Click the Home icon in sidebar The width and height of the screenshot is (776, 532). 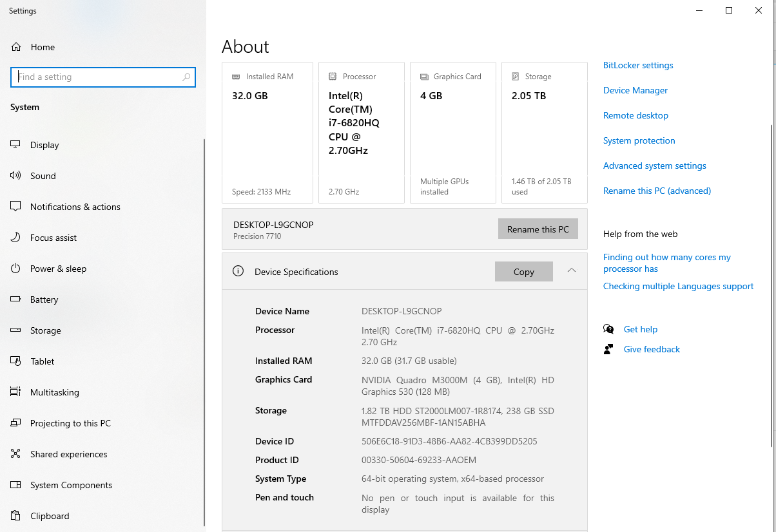point(16,47)
